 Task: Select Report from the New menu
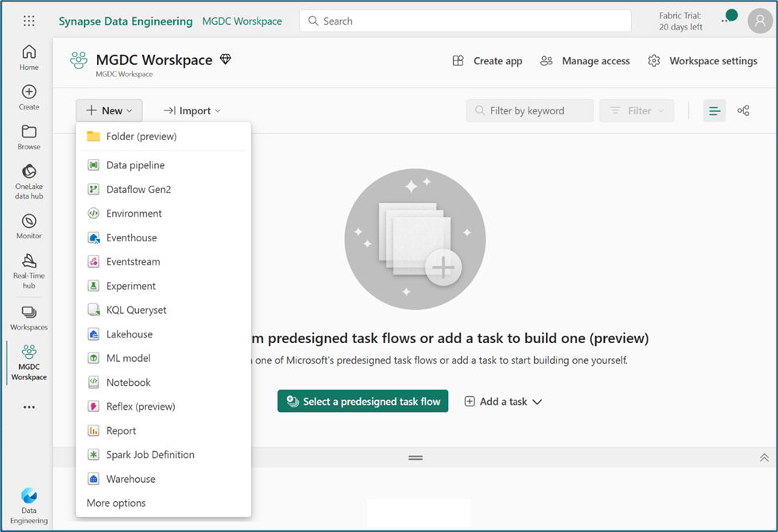pos(164,431)
